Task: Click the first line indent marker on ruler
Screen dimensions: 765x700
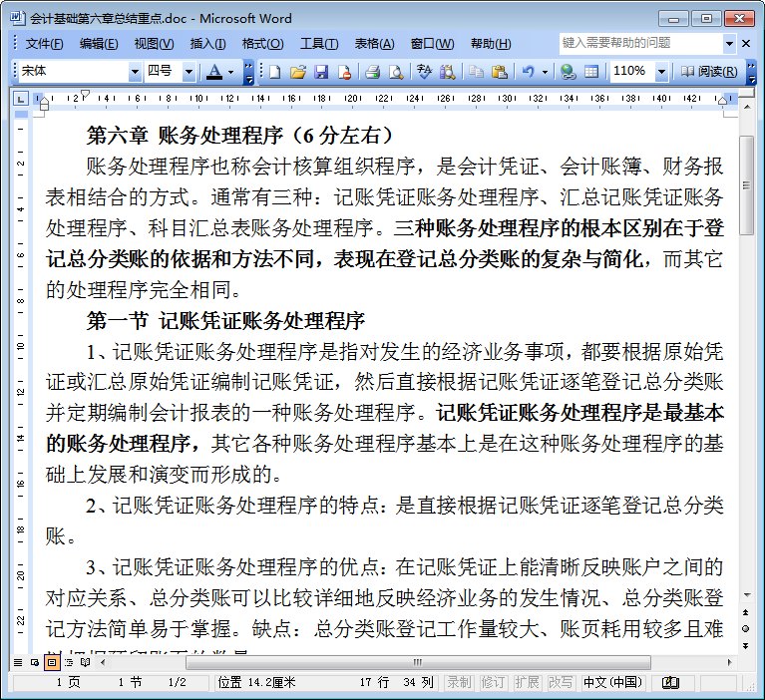Action: tap(86, 94)
